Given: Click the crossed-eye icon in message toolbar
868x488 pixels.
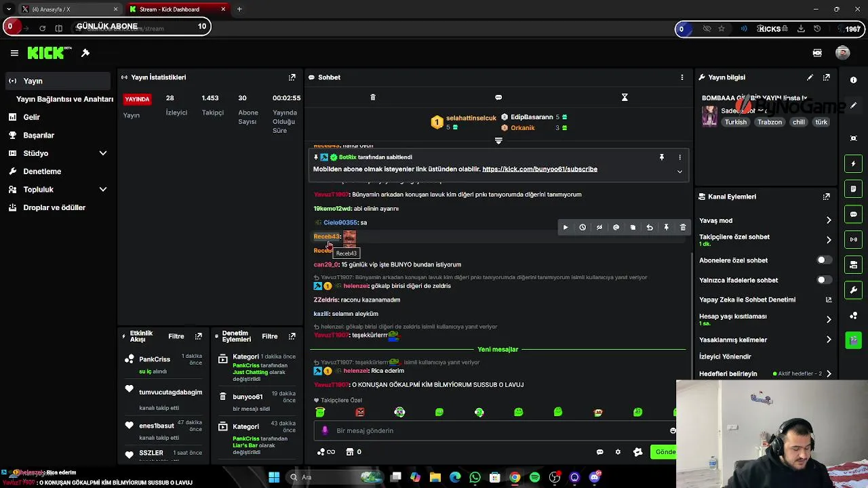Looking at the screenshot, I should coord(599,228).
